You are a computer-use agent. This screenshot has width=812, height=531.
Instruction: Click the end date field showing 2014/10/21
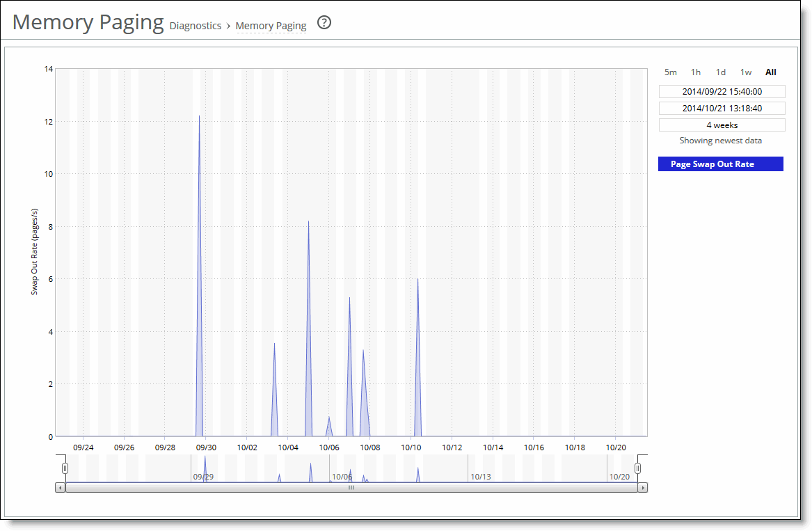(721, 108)
